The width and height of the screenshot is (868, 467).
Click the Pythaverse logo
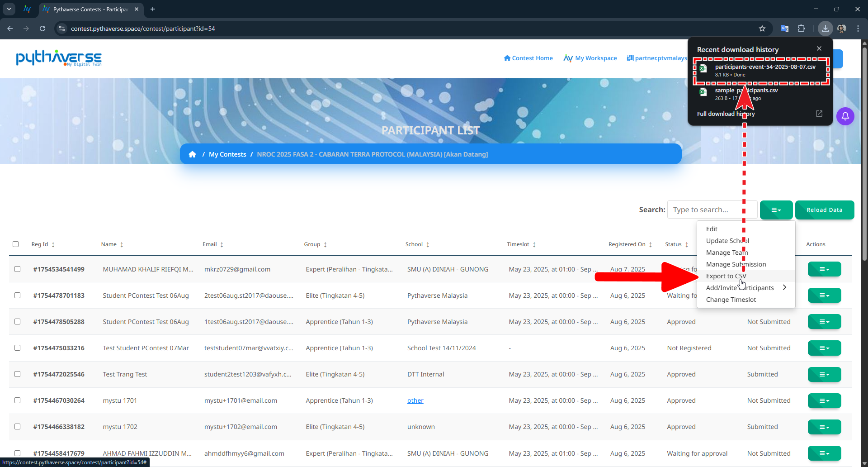(x=59, y=58)
